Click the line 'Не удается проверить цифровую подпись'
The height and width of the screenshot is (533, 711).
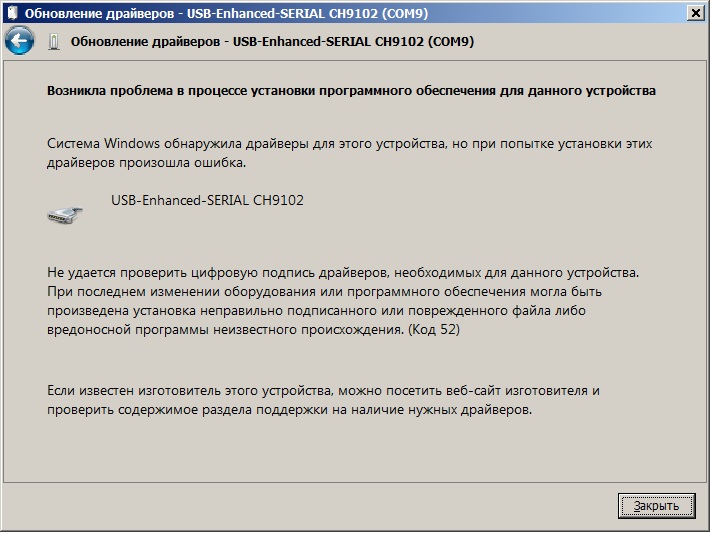coord(343,273)
